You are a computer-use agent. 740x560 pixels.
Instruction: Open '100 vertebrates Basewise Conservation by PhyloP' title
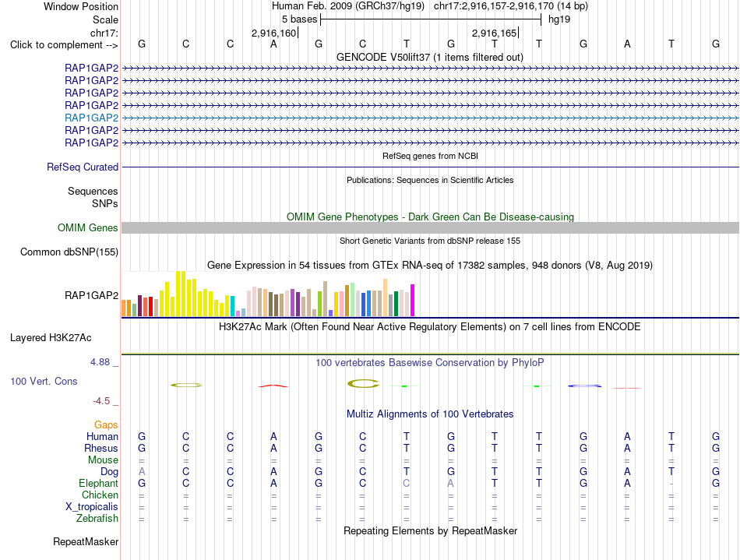pyautogui.click(x=430, y=362)
